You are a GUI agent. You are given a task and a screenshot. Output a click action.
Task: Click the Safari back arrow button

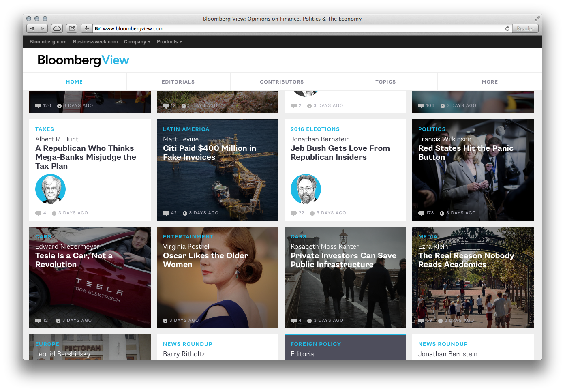click(32, 28)
